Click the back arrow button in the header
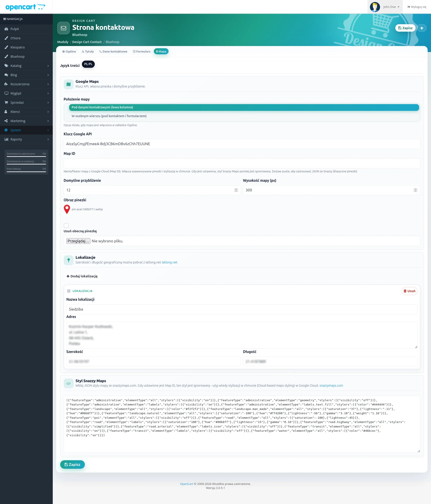This screenshot has height=504, width=431. click(422, 28)
